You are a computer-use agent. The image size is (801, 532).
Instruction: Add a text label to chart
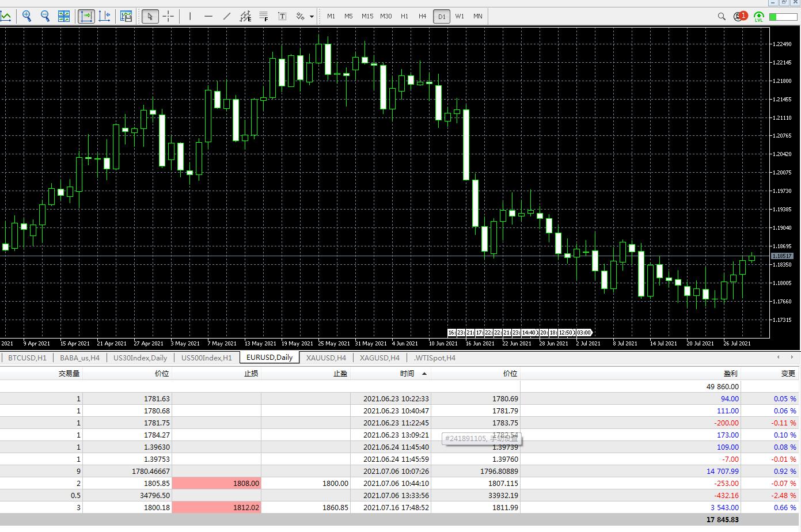click(282, 16)
